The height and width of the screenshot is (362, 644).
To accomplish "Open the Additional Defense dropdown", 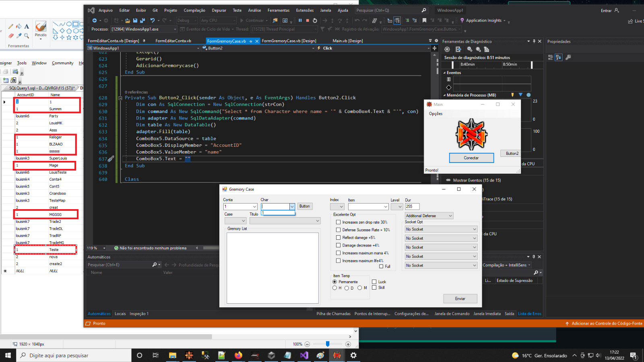I will (429, 216).
